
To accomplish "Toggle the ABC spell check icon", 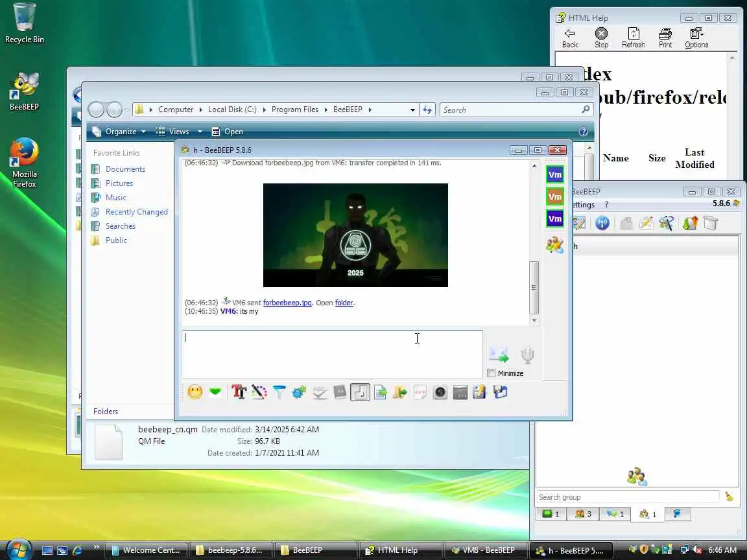I will (x=320, y=392).
